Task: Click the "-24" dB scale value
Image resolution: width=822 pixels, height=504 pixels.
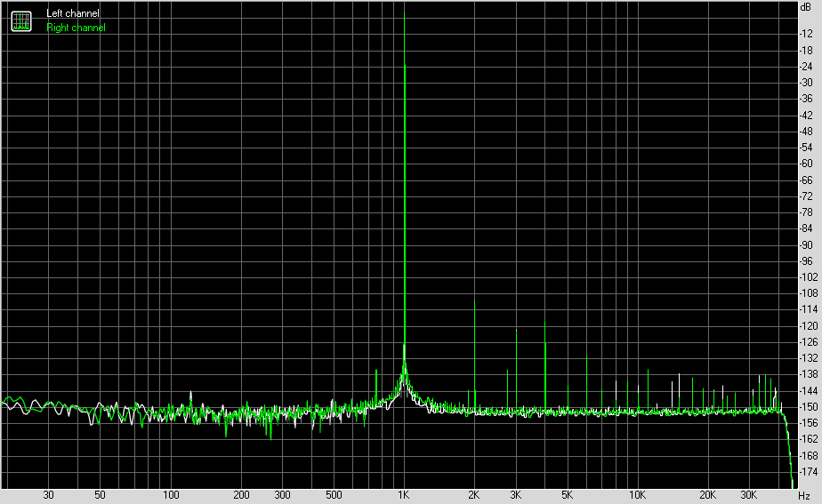Action: (806, 67)
